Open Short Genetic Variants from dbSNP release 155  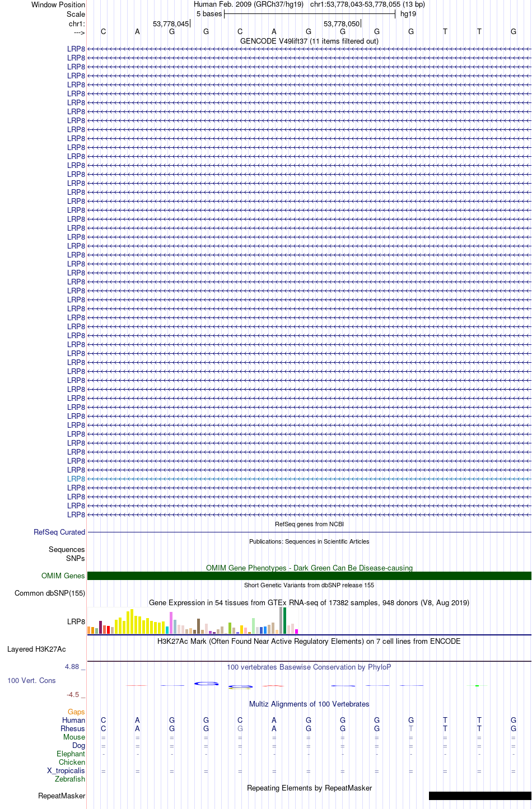pyautogui.click(x=309, y=585)
